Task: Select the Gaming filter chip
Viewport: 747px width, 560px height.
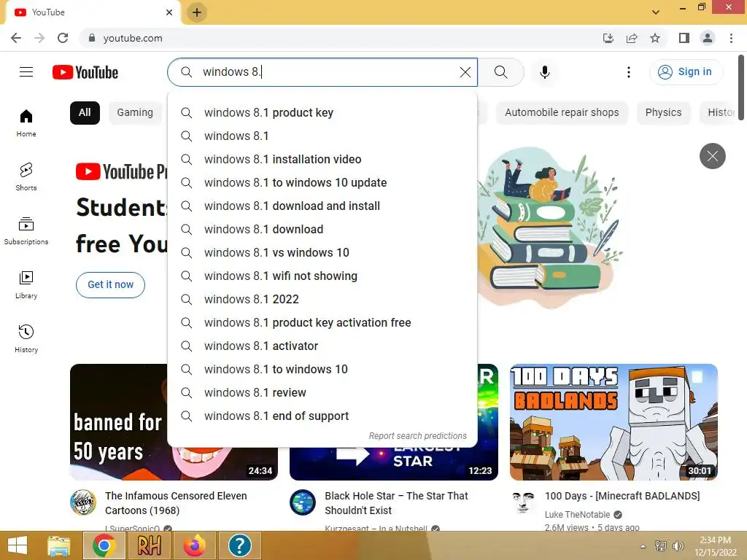Action: 135,113
